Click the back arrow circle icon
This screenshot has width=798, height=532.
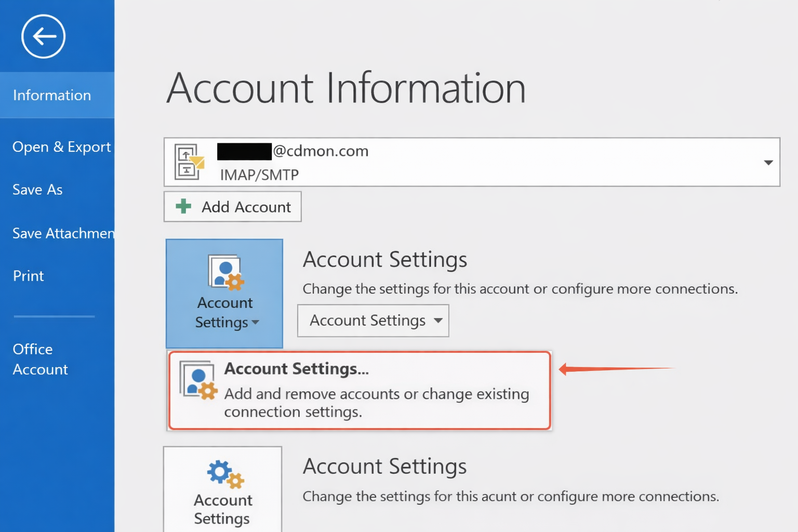pyautogui.click(x=43, y=36)
